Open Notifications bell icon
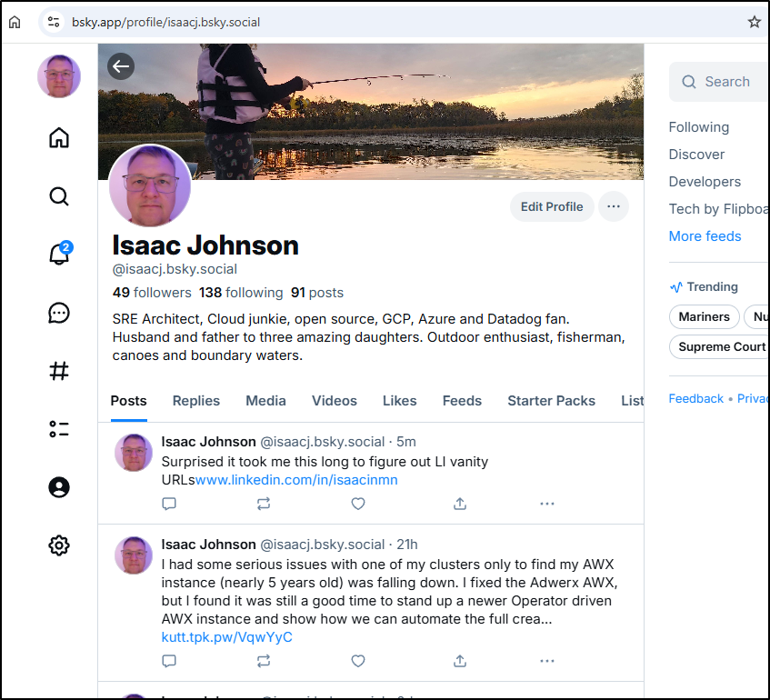 pos(59,255)
